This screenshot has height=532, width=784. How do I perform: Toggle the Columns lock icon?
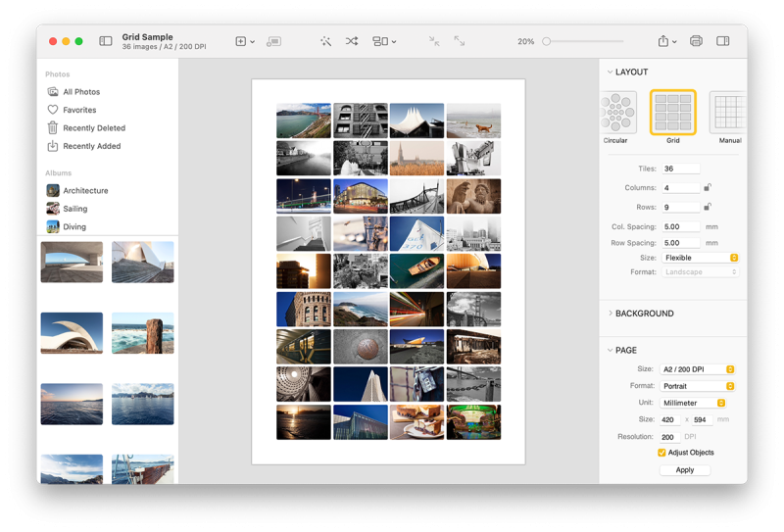(708, 187)
